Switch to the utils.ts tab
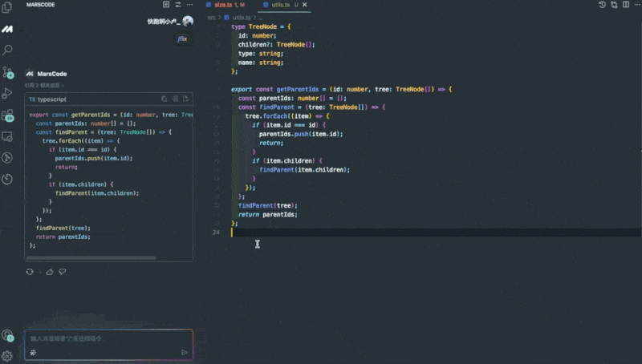The height and width of the screenshot is (364, 642). (280, 5)
